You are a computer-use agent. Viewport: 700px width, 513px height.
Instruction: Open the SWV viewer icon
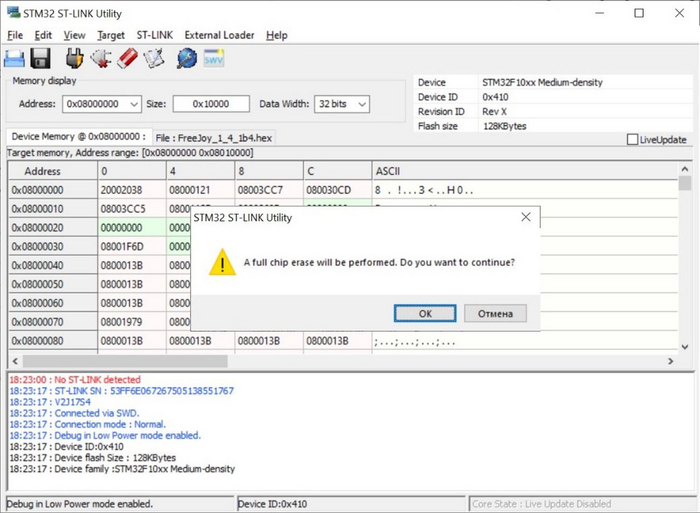click(214, 59)
